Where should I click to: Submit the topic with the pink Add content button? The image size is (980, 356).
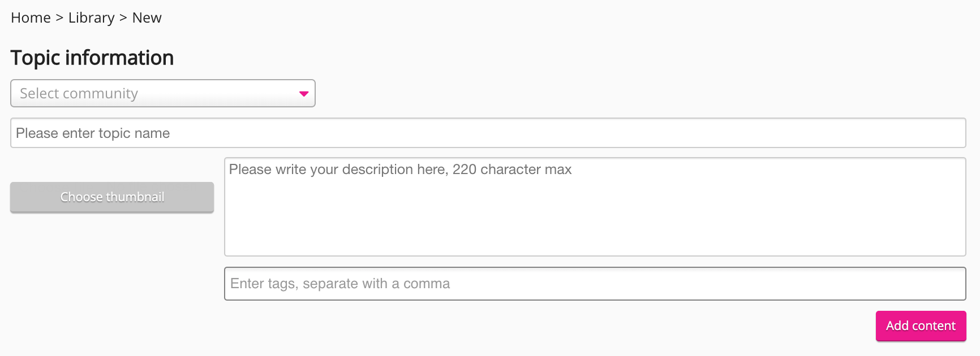pyautogui.click(x=921, y=326)
